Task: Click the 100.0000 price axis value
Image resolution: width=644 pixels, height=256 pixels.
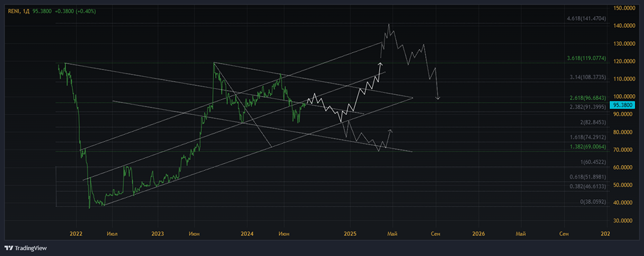Action: tap(624, 97)
